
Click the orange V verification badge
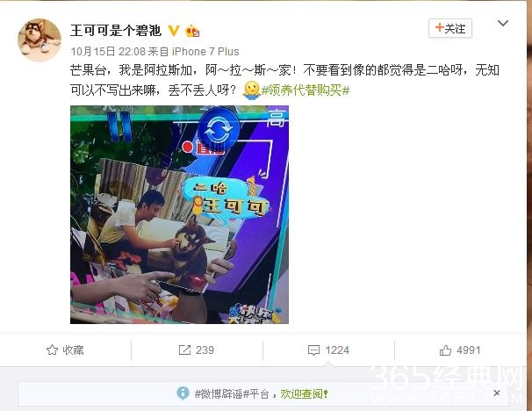(174, 31)
